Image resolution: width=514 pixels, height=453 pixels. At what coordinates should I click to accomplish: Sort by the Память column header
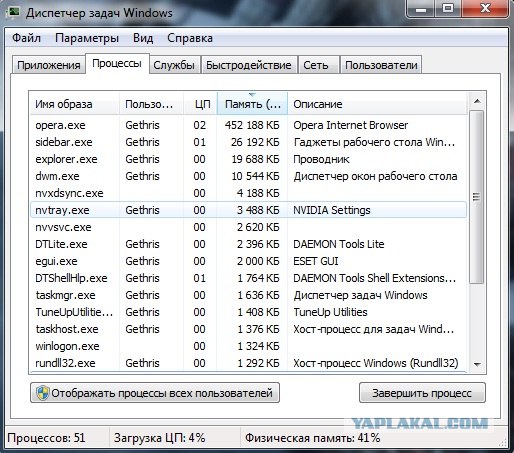click(x=252, y=104)
